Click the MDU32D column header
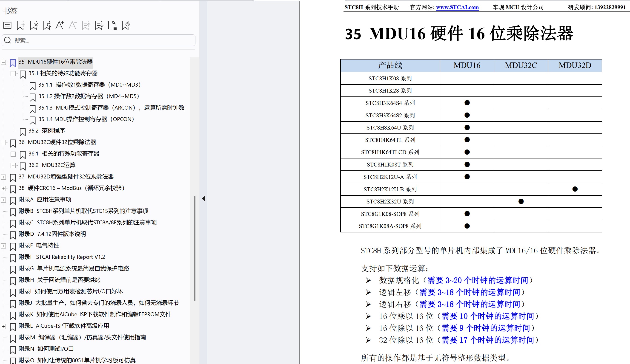 575,65
